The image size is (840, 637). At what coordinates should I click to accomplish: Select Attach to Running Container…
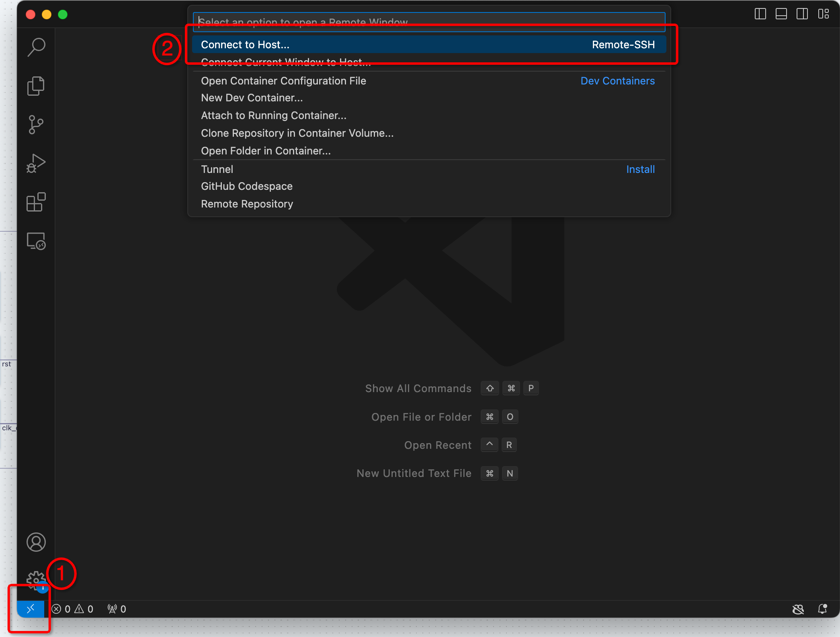[429, 115]
